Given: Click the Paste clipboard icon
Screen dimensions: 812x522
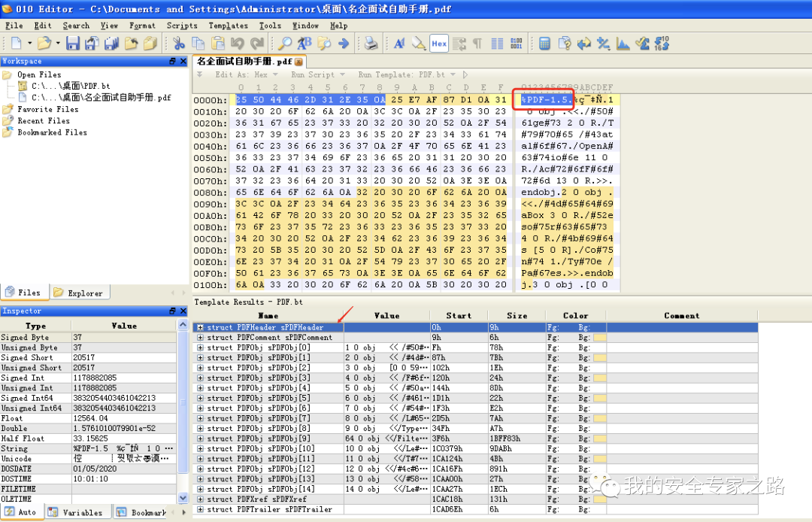Looking at the screenshot, I should click(217, 43).
